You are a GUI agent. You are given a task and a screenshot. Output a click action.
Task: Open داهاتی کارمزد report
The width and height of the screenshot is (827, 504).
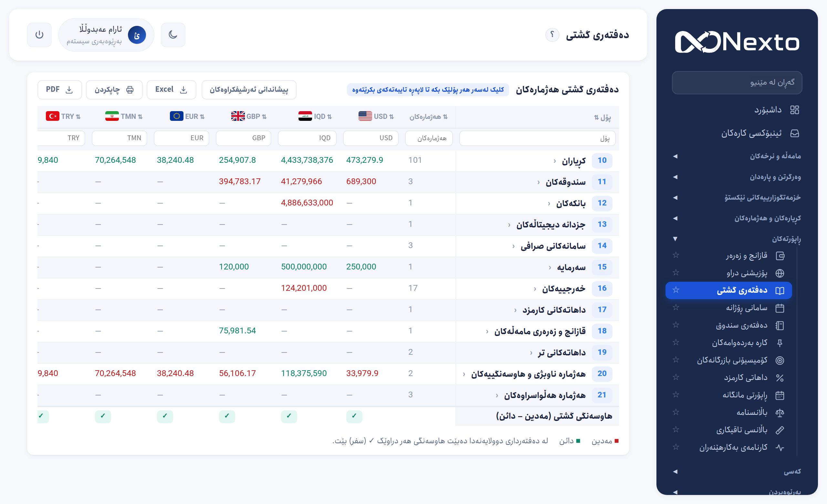pos(729,378)
